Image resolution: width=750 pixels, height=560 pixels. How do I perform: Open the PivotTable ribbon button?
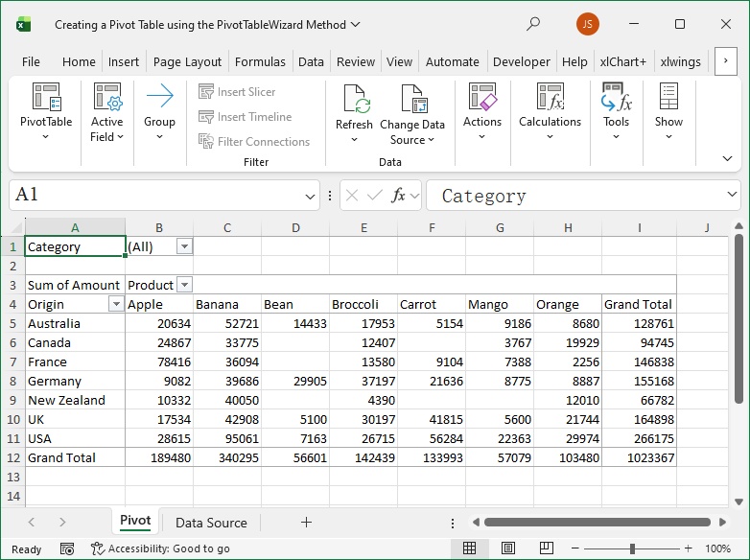[x=46, y=111]
